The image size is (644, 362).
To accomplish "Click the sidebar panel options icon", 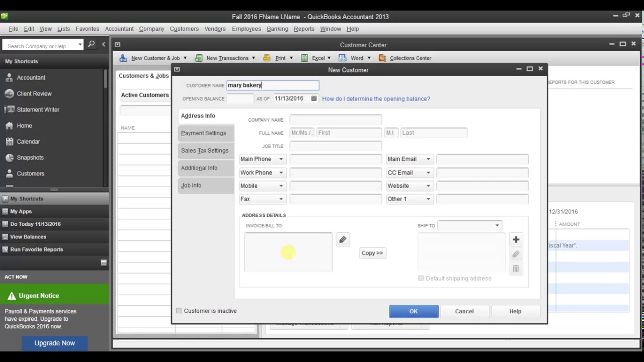I will point(104,262).
